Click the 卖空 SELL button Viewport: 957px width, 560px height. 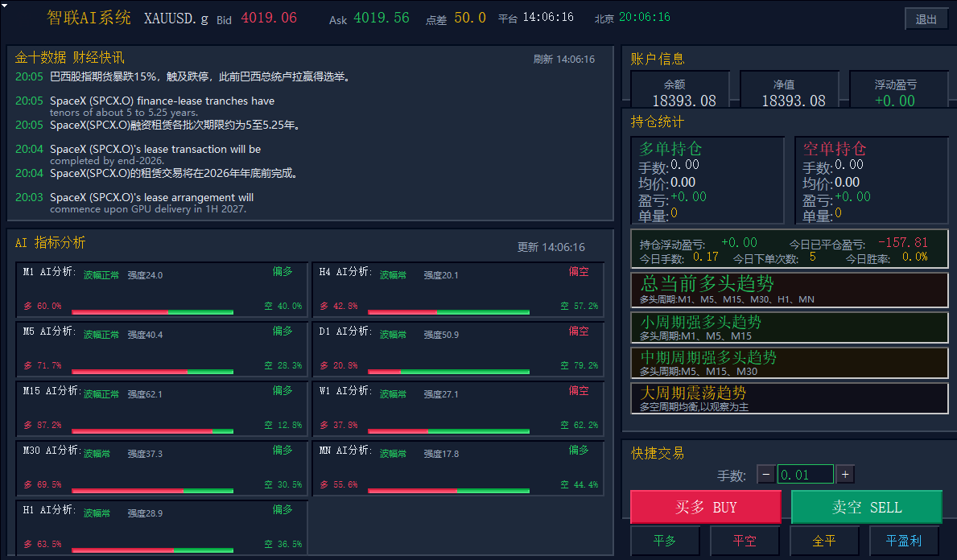click(x=867, y=507)
